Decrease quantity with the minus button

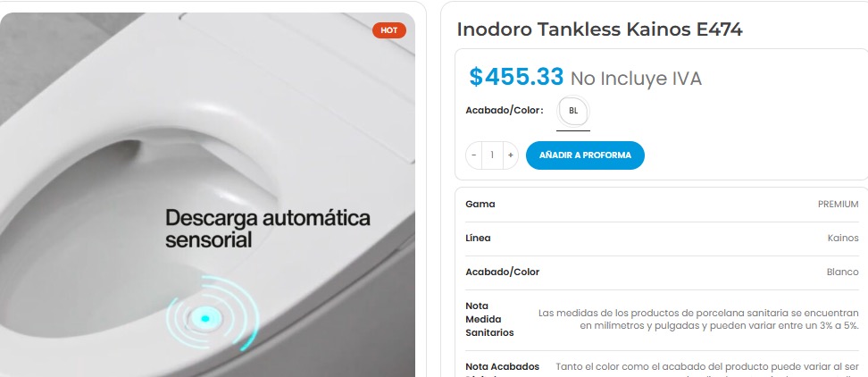click(x=474, y=155)
